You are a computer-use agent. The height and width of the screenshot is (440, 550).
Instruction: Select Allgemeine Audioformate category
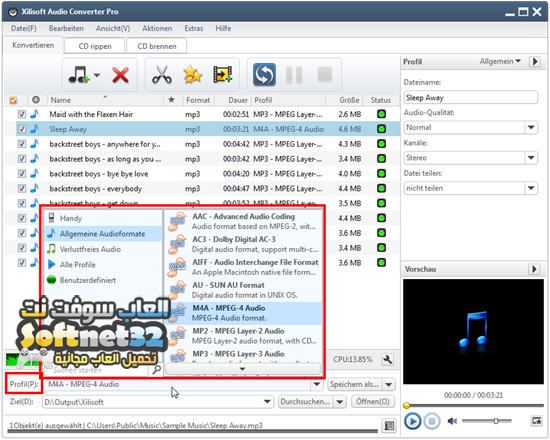[103, 234]
